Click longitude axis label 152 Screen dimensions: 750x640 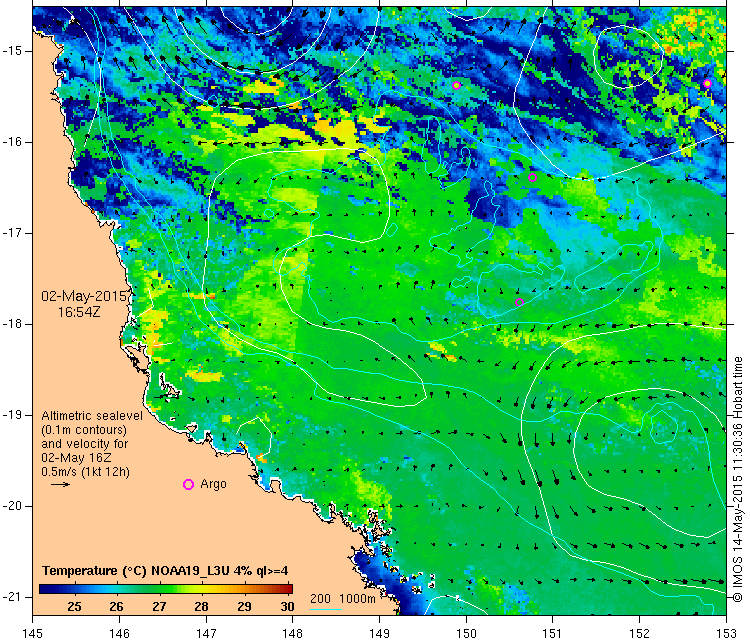[x=640, y=633]
